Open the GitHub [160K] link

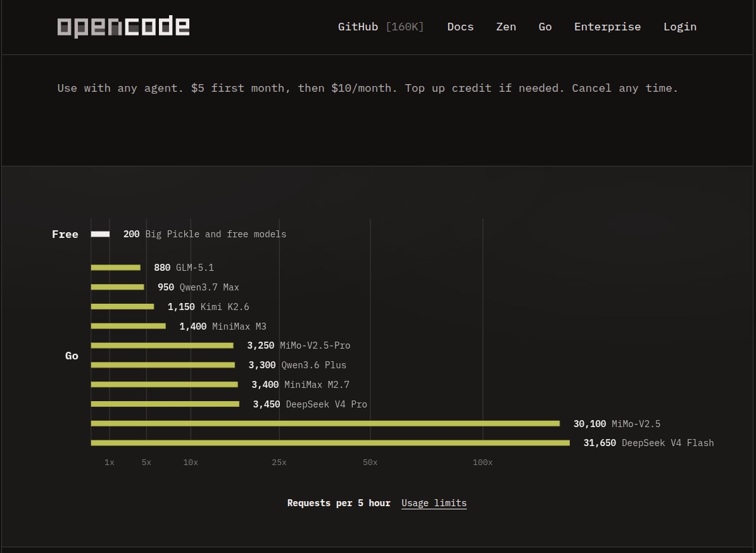click(381, 27)
